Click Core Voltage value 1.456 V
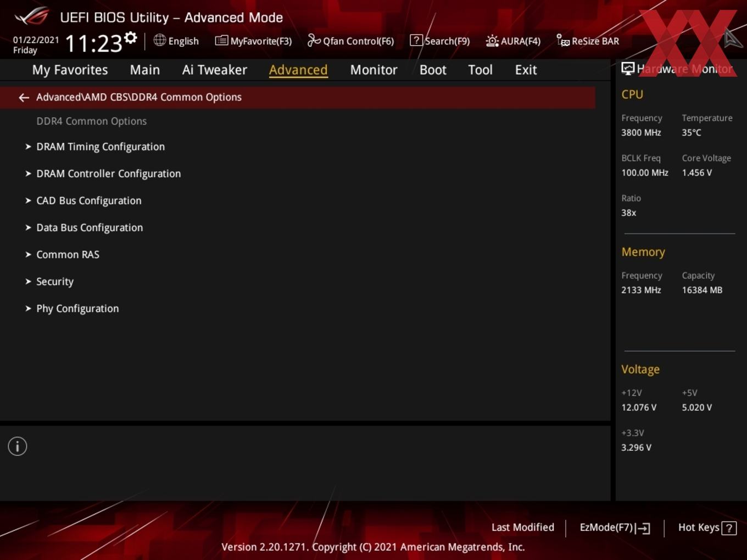The height and width of the screenshot is (560, 747). coord(696,173)
